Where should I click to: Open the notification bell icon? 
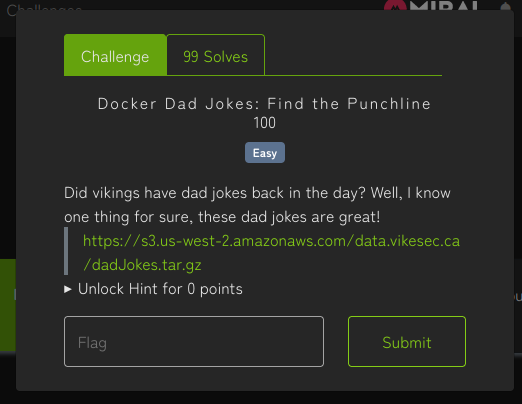click(506, 6)
